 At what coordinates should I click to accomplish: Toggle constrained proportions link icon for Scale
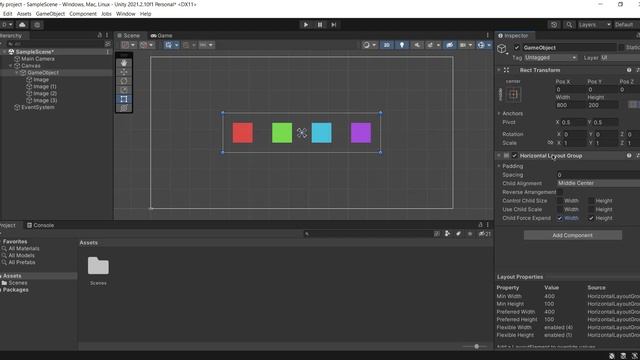click(x=550, y=143)
